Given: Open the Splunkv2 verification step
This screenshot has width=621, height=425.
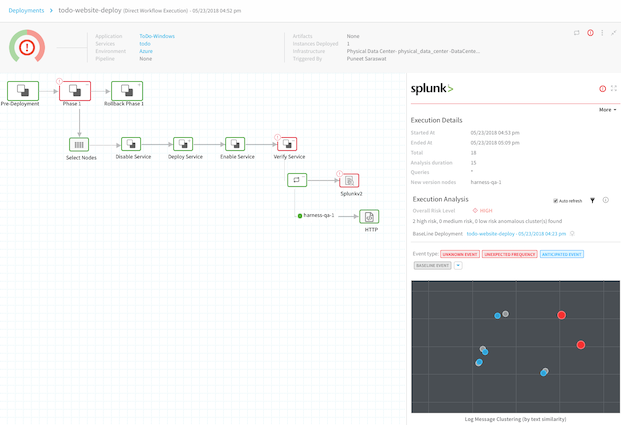Looking at the screenshot, I should click(349, 181).
